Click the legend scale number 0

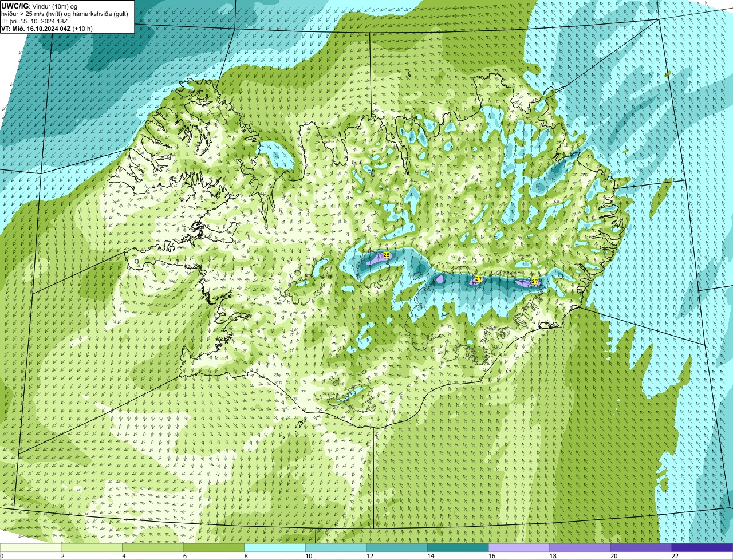2,556
